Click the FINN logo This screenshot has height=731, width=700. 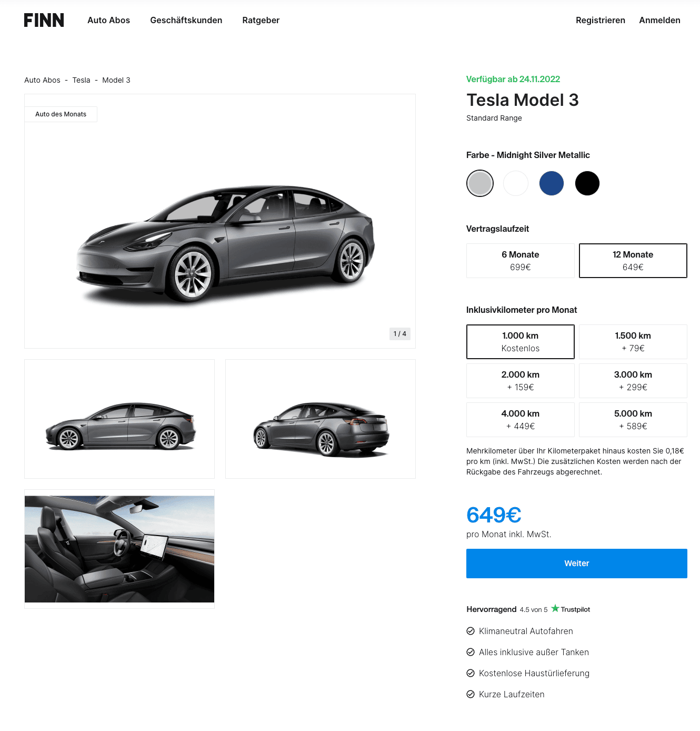click(x=44, y=20)
